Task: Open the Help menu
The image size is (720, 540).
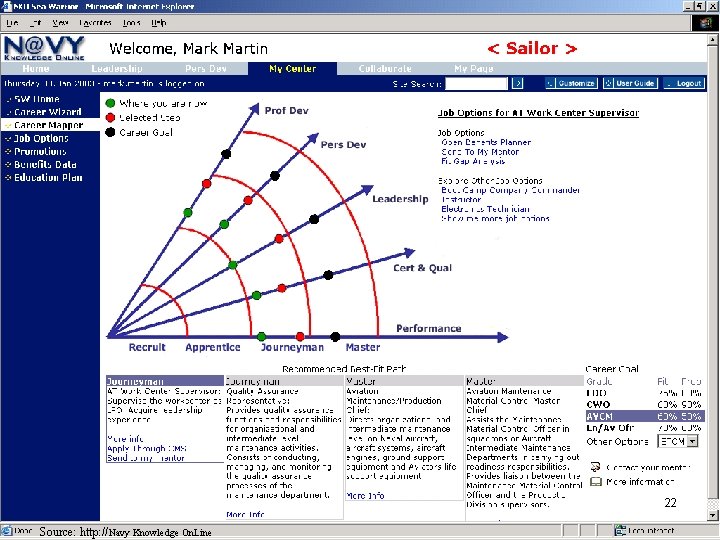Action: point(158,22)
